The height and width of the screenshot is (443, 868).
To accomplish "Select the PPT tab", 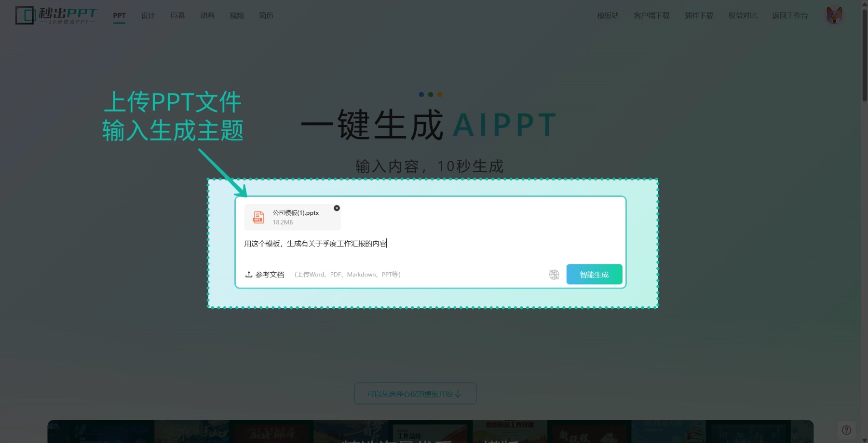I will point(120,15).
